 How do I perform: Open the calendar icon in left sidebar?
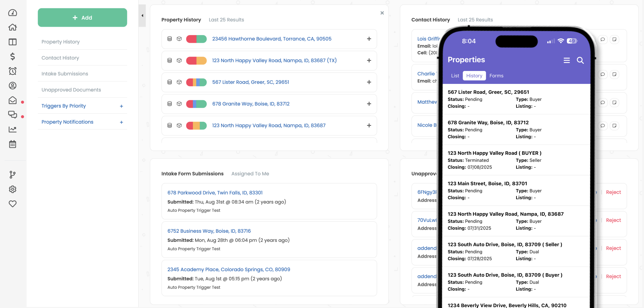[x=12, y=144]
